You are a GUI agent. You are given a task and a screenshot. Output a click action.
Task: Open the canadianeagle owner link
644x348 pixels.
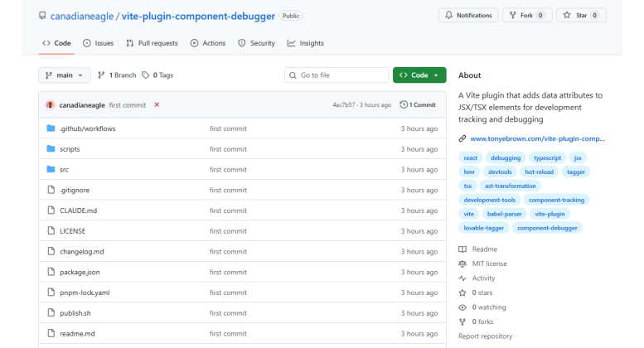click(82, 16)
